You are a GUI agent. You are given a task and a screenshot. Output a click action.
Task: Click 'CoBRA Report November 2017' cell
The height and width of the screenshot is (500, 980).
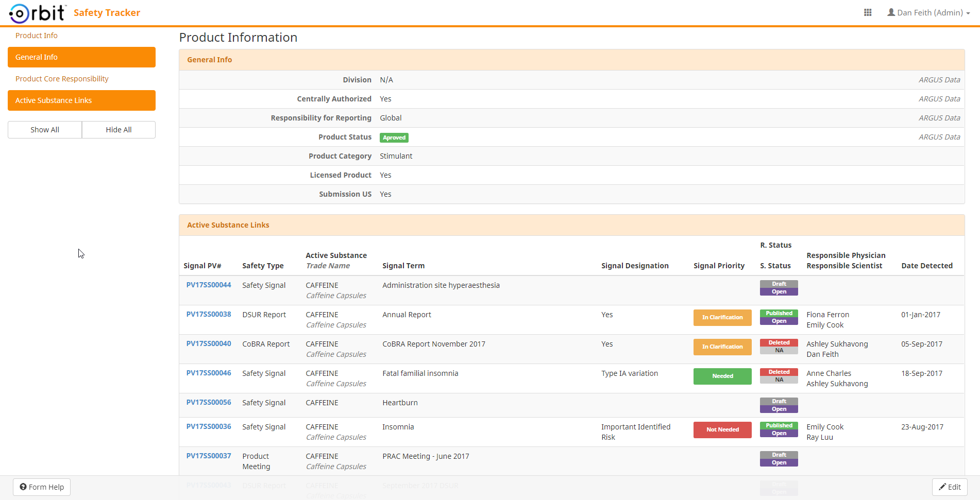(x=434, y=344)
